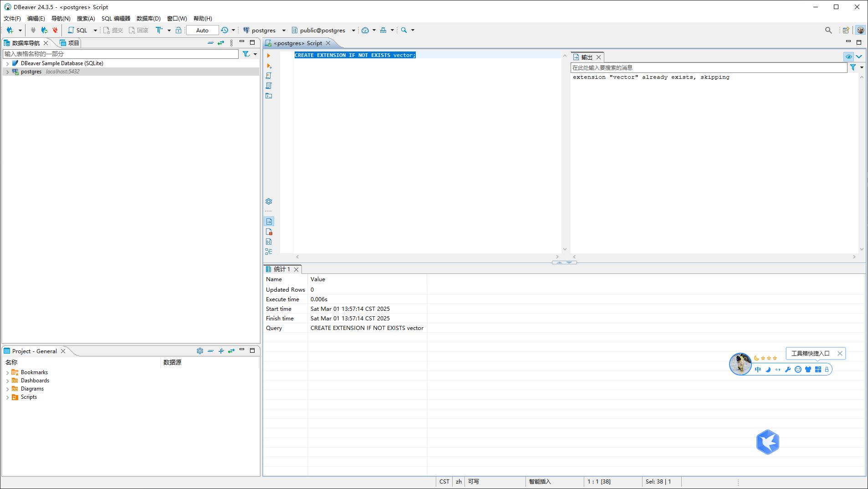Viewport: 868px width, 489px height.
Task: Toggle the outline panel side icon
Action: tap(269, 252)
